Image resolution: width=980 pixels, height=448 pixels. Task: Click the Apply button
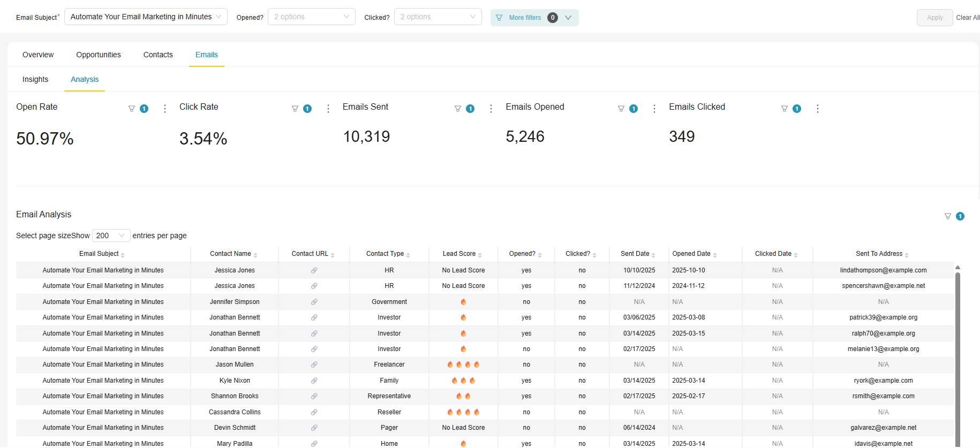coord(934,18)
